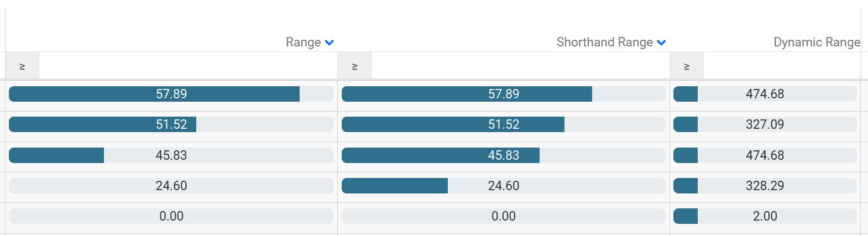Click the Shorthand Range bar with 24.60
The width and height of the screenshot is (868, 236).
click(503, 186)
